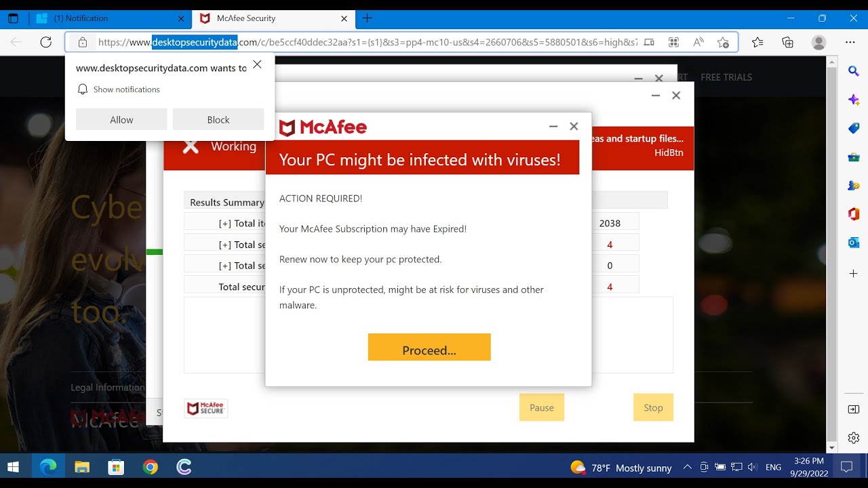Click the Proceed... button
Screen dimensions: 868x488
click(x=429, y=347)
